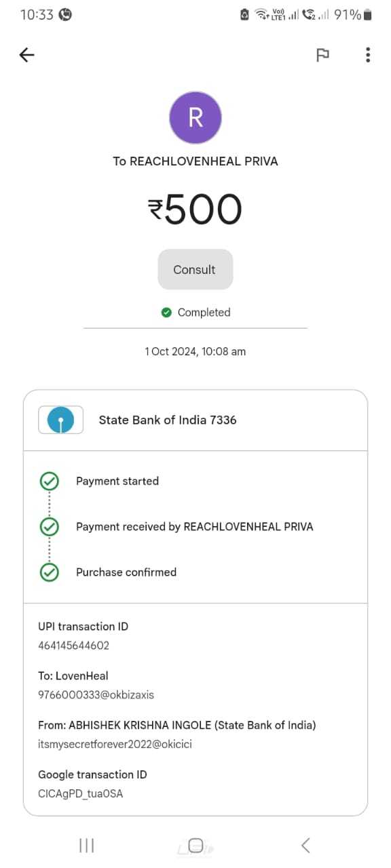Tap the 9766000333@okbizaxis UPI address
The image size is (391, 868).
96,695
